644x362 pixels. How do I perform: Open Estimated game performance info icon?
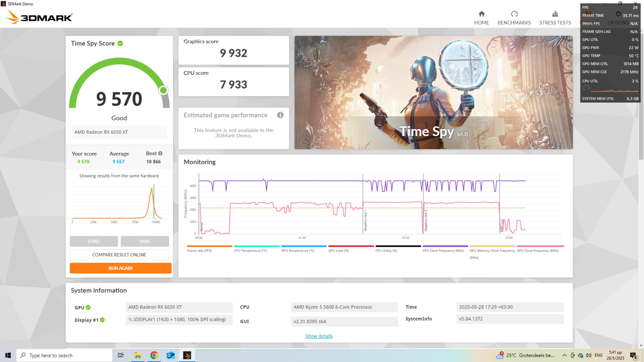280,115
